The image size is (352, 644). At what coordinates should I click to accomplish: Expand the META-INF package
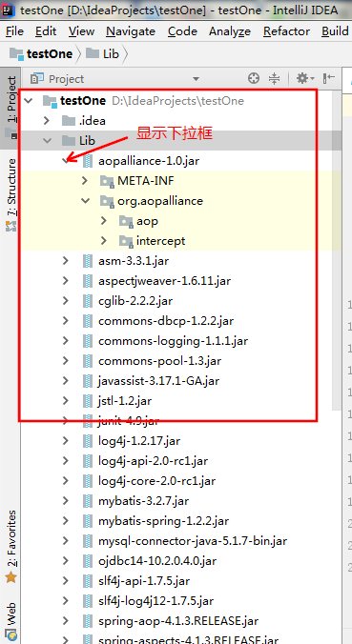pos(85,180)
